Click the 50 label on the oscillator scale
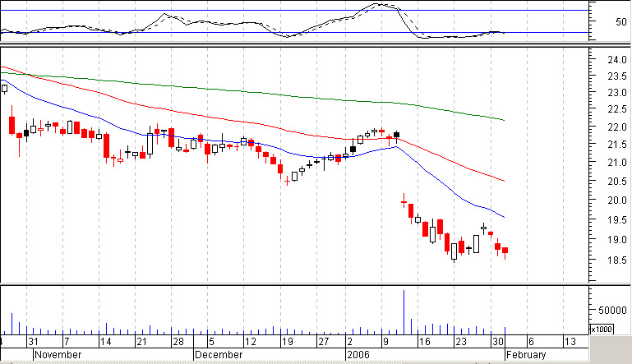This screenshot has height=364, width=632. (621, 22)
